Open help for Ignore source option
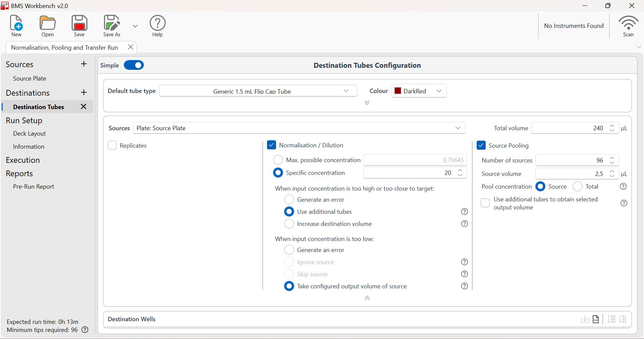The height and width of the screenshot is (339, 644). click(x=464, y=262)
